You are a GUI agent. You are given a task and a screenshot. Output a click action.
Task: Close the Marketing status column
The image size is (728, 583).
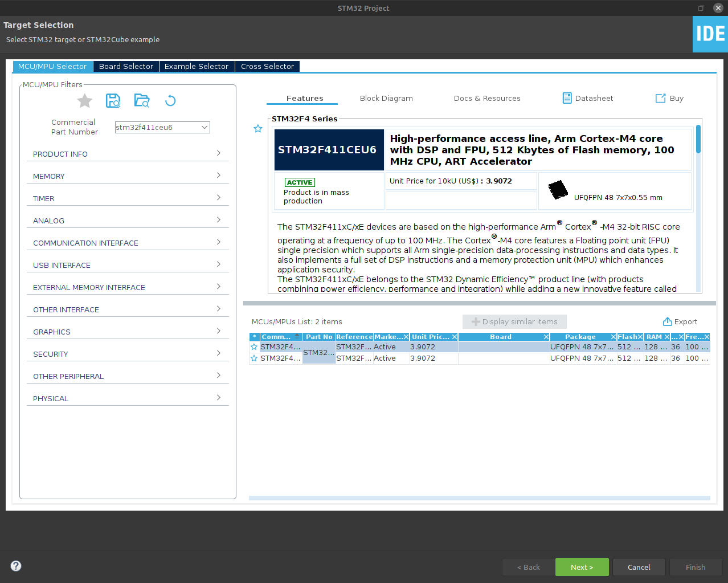406,337
